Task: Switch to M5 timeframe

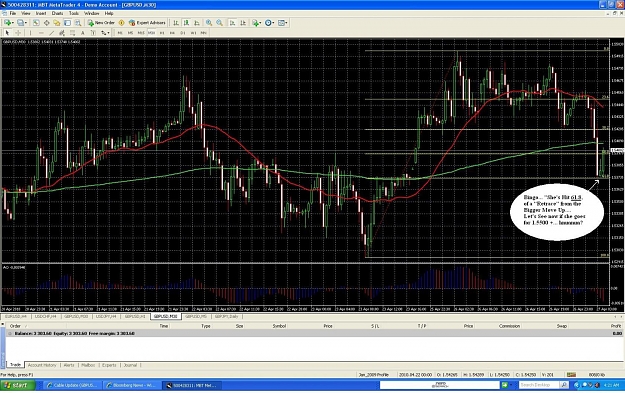Action: pyautogui.click(x=130, y=33)
